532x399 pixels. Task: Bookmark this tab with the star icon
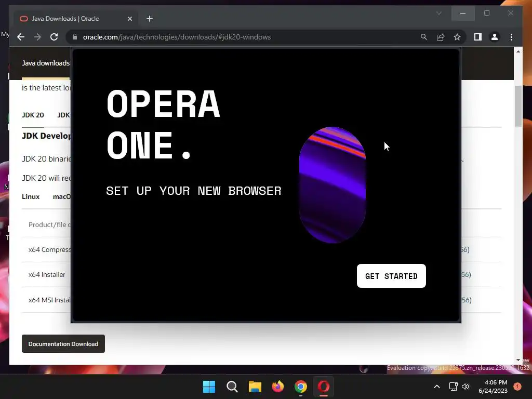click(457, 37)
